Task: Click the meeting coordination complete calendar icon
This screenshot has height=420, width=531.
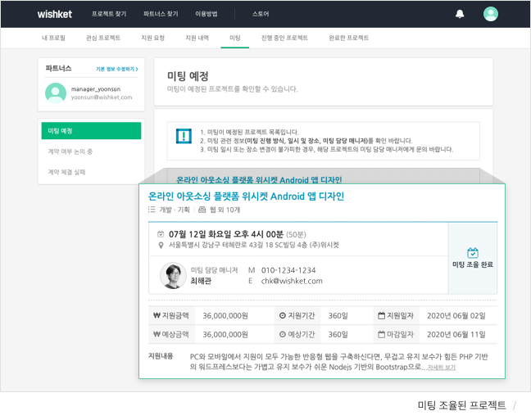Action: pyautogui.click(x=472, y=253)
